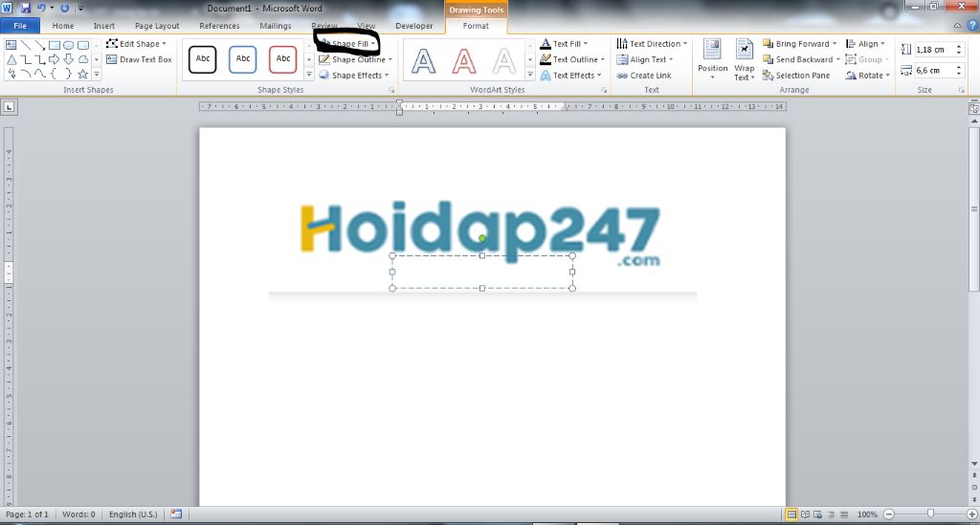Click the selected text box on the page
Screen dimensions: 980x525
tap(482, 273)
